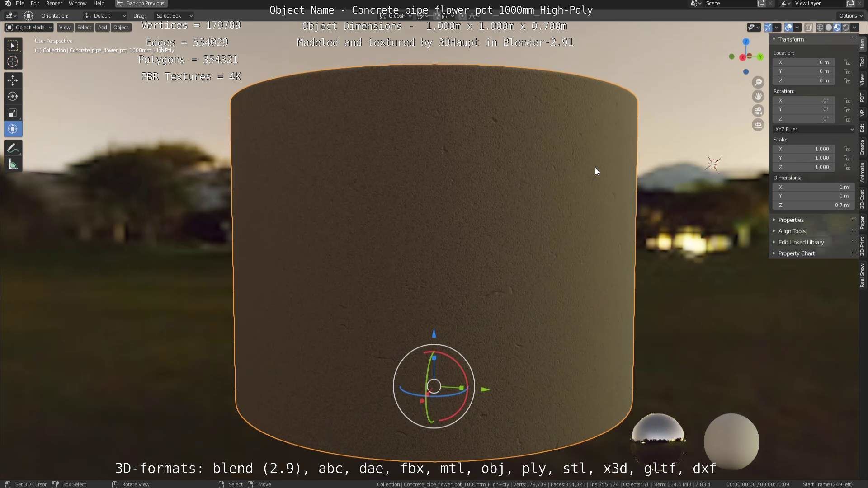
Task: Activate the Annotate pencil tool
Action: 13,148
